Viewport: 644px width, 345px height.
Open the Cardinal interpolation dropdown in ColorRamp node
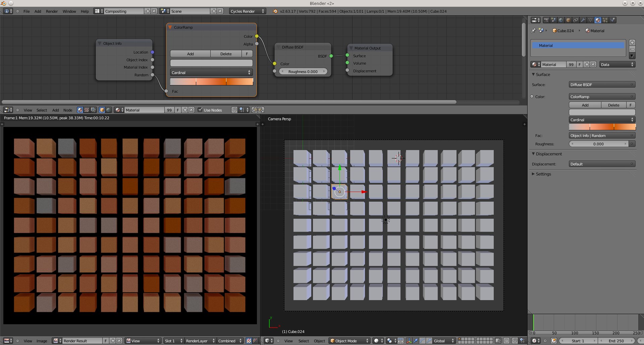click(211, 73)
